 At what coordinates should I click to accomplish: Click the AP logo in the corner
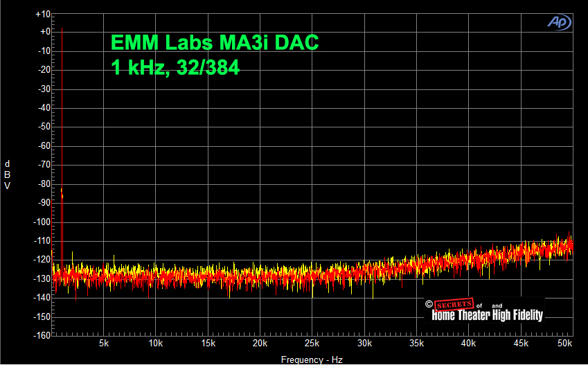click(x=559, y=22)
